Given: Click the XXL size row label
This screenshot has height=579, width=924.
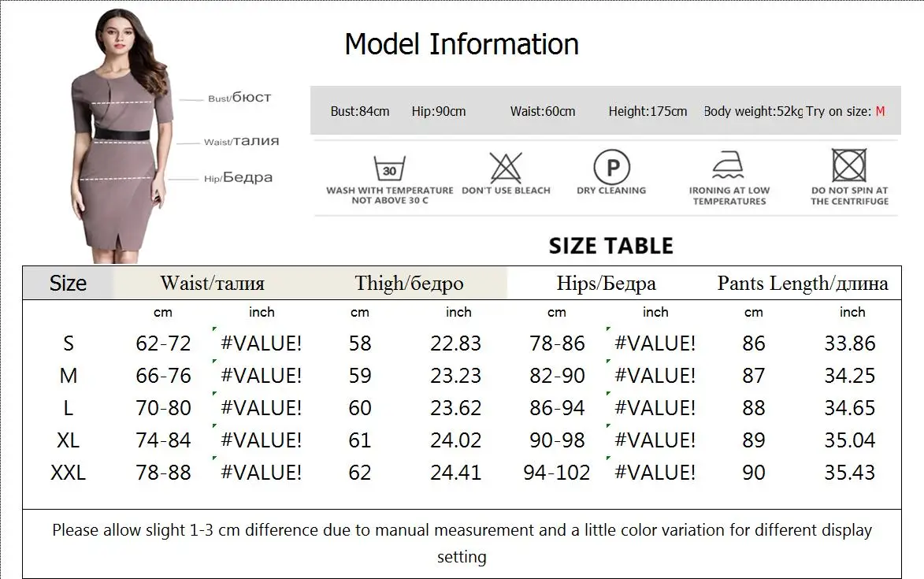Looking at the screenshot, I should click(69, 473).
